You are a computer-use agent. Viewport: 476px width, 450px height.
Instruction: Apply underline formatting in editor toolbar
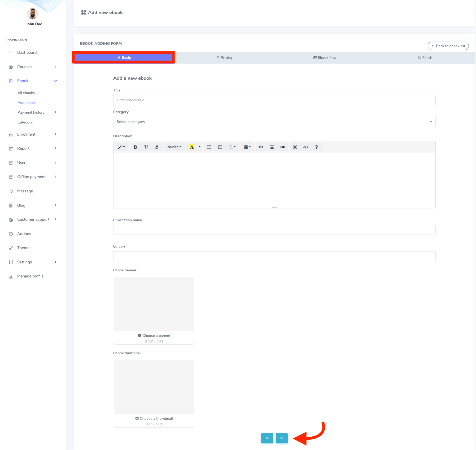tap(146, 147)
